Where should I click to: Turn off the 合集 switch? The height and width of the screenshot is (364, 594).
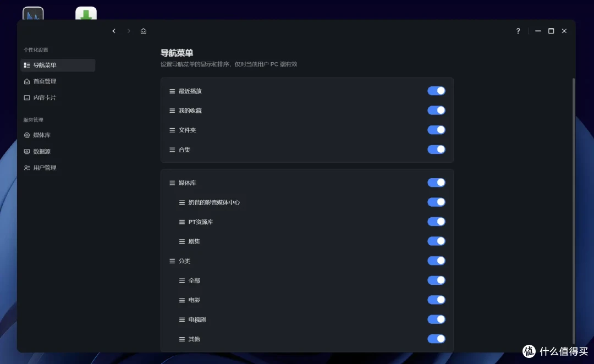436,150
